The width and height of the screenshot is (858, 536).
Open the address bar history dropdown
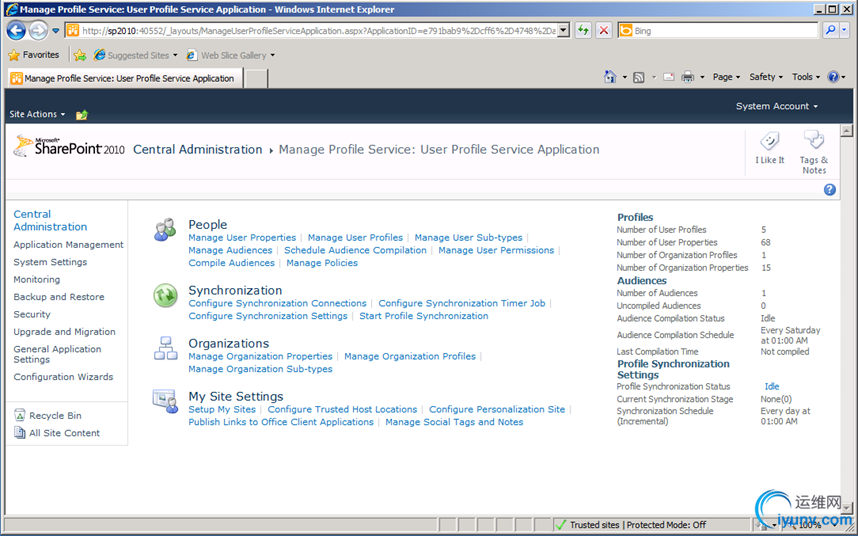(x=564, y=31)
